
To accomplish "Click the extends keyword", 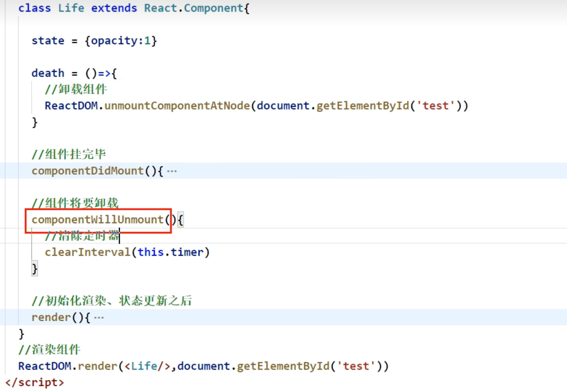I will [x=114, y=8].
